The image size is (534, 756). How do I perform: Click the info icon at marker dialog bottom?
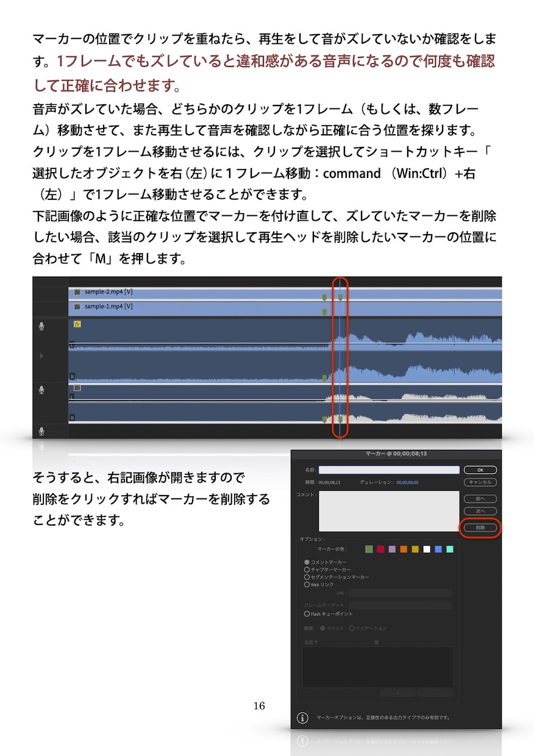302,718
